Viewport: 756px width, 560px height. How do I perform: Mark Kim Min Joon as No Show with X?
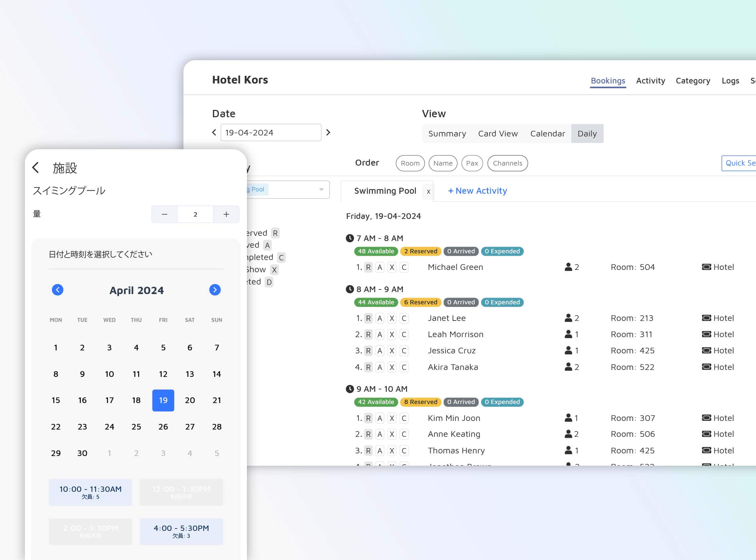(x=392, y=418)
